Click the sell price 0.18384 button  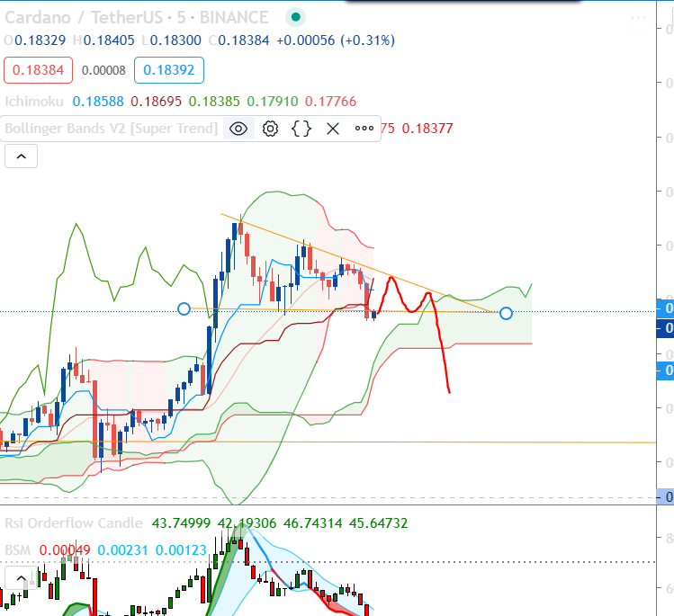point(39,70)
